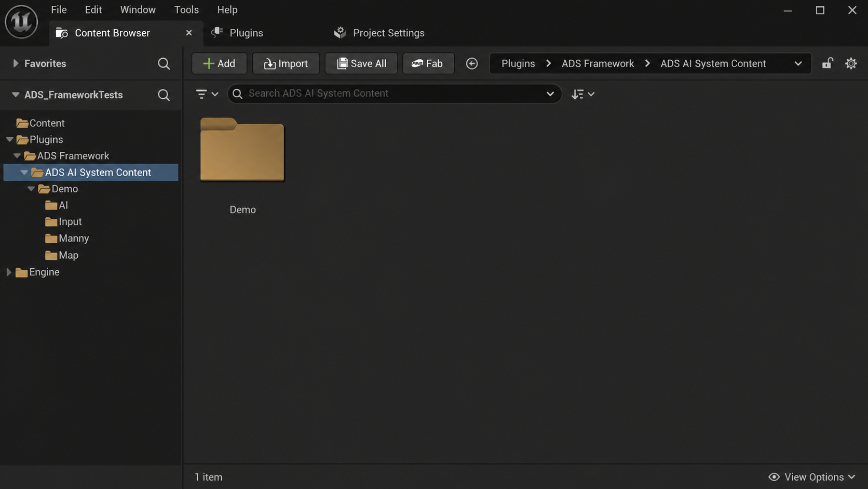
Task: Click the Input folder icon in tree
Action: click(51, 222)
